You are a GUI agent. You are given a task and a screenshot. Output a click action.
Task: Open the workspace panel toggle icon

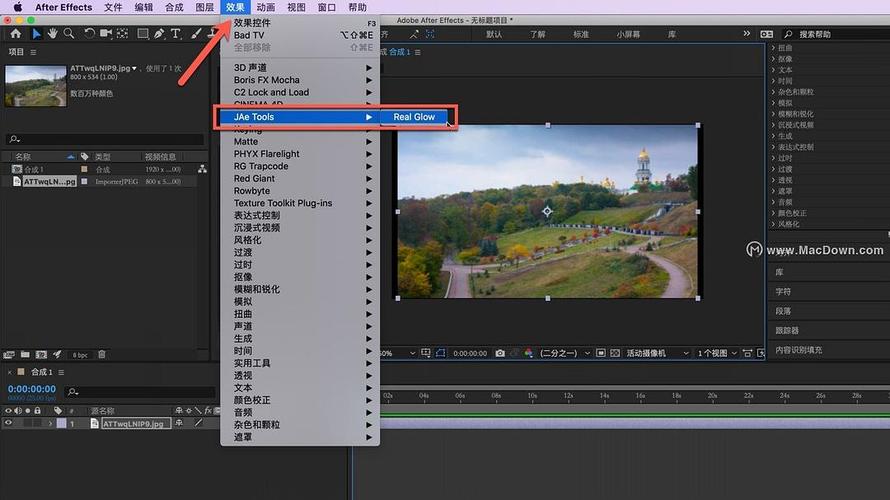[x=766, y=34]
